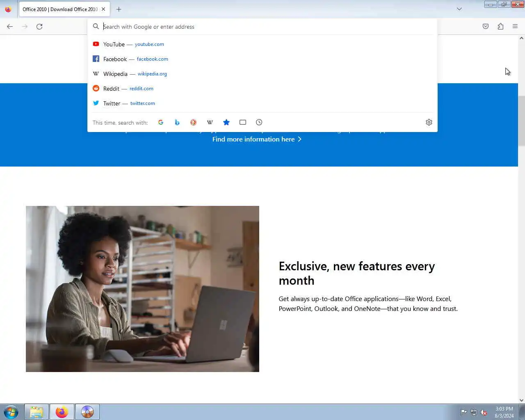This screenshot has width=525, height=420.
Task: Choose the YouTube suggestion
Action: 262,44
